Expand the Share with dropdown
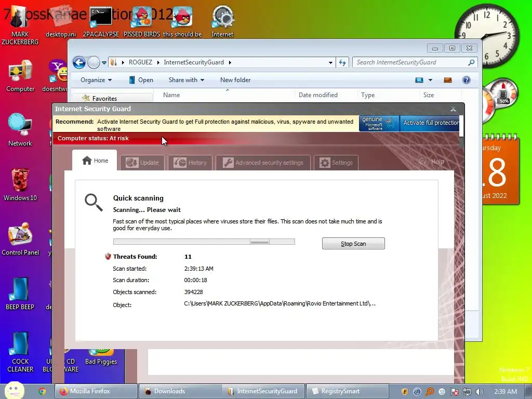532x399 pixels. point(187,80)
